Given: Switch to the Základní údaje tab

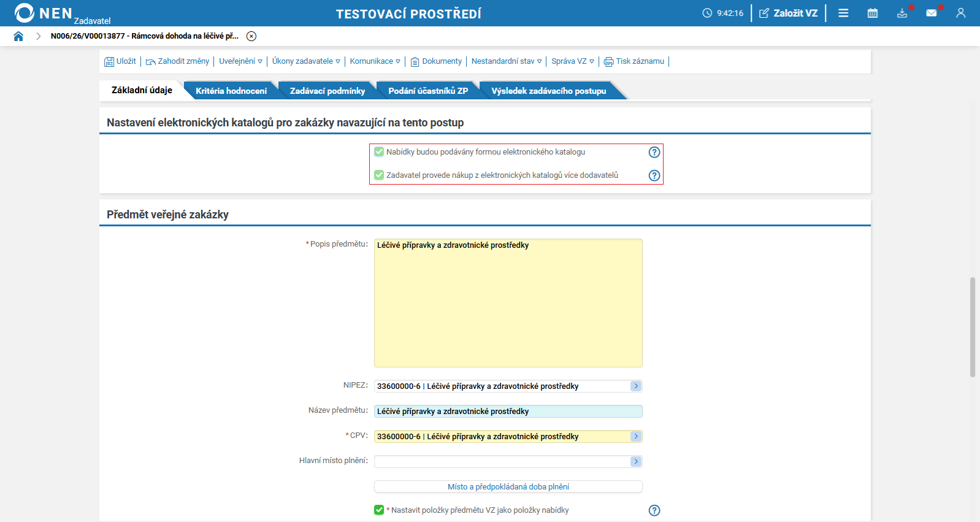Looking at the screenshot, I should tap(142, 90).
